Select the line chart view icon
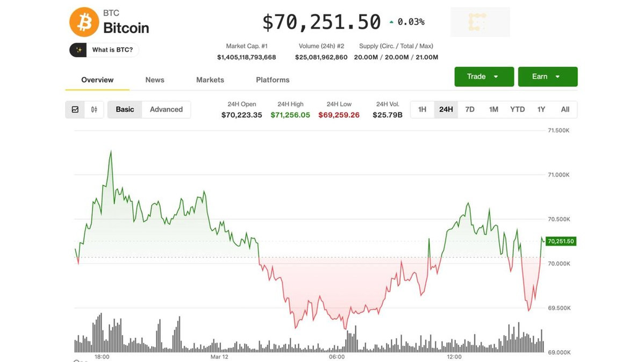This screenshot has width=644, height=362. pos(75,110)
